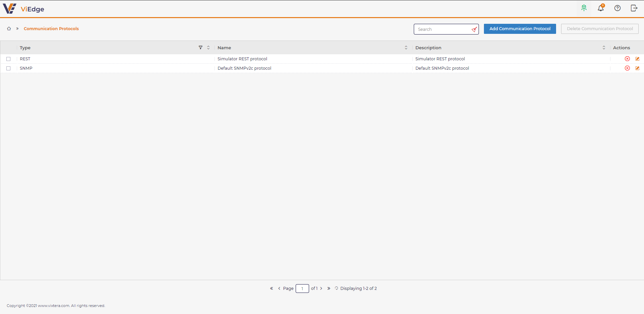Check the REST row checkbox
Image resolution: width=644 pixels, height=314 pixels.
[x=8, y=59]
